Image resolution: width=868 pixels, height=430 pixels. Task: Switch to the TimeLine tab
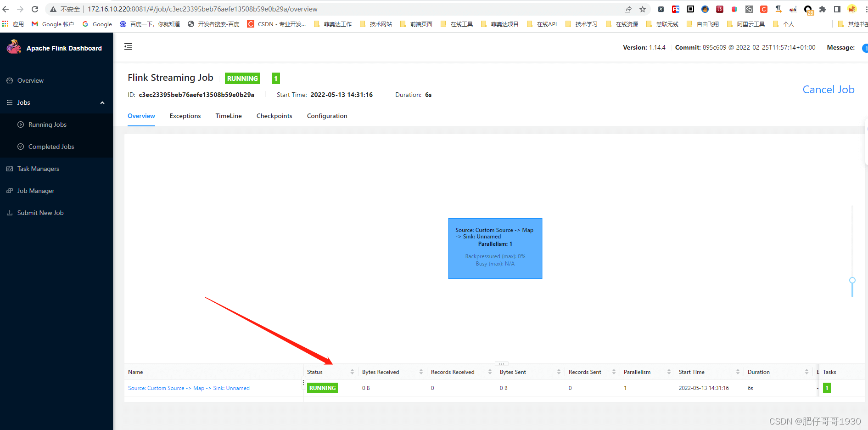pyautogui.click(x=229, y=116)
